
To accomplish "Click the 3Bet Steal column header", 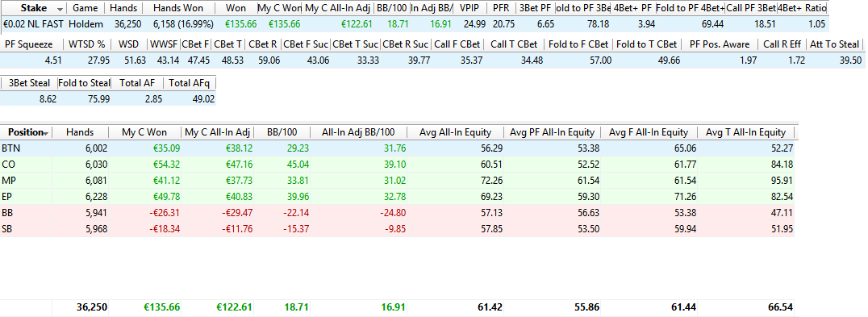I will [x=29, y=84].
